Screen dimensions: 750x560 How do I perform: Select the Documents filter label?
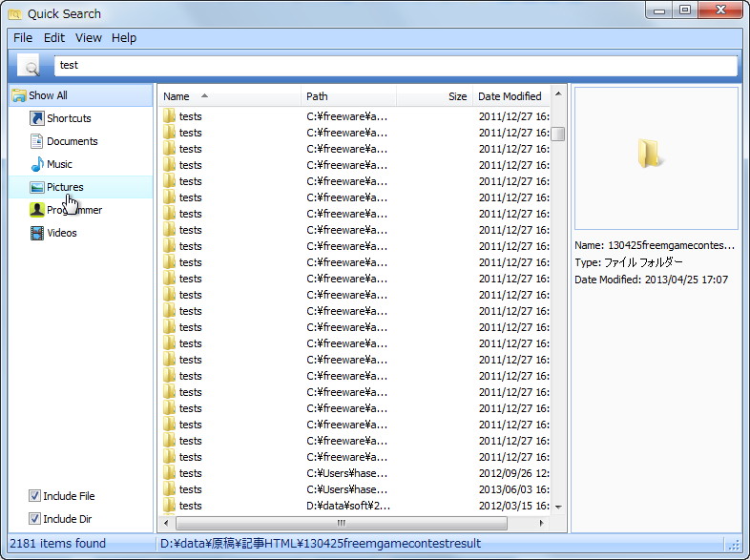coord(73,141)
